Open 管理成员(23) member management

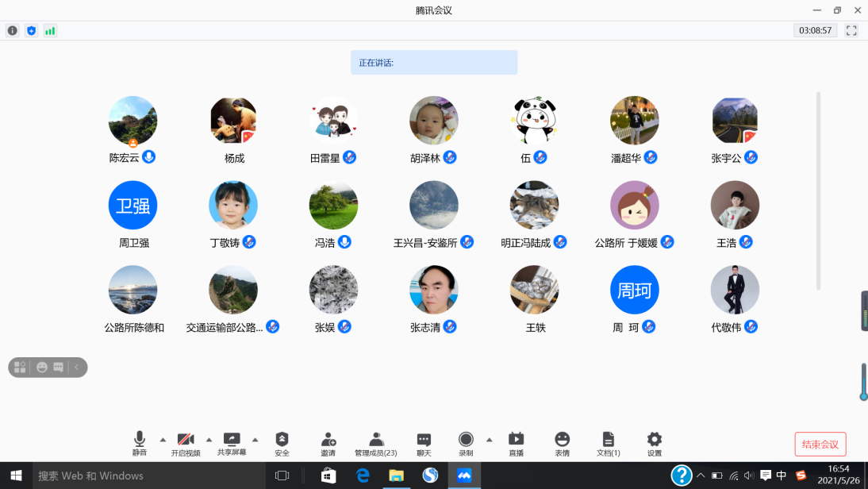click(x=376, y=444)
